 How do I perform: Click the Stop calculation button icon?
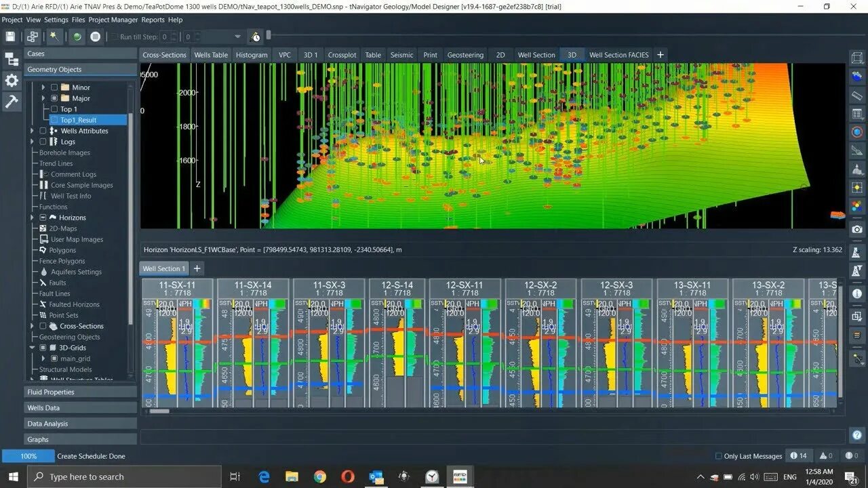tap(96, 37)
